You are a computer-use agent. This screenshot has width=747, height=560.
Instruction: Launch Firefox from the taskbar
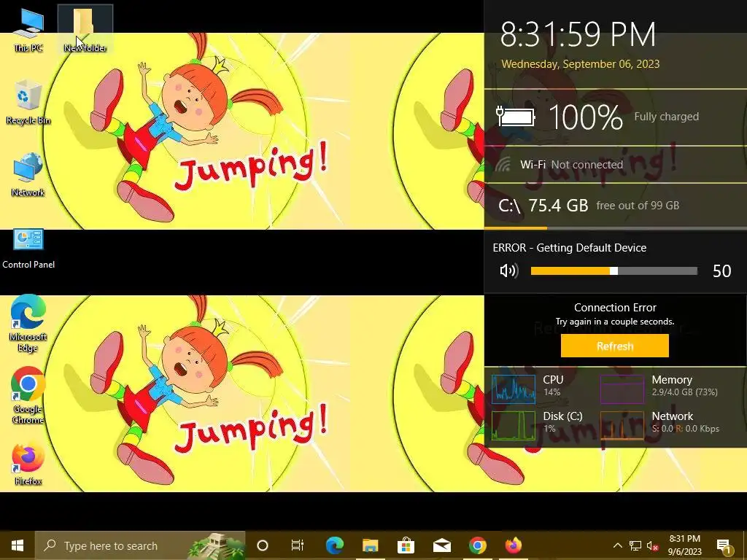[x=513, y=545]
